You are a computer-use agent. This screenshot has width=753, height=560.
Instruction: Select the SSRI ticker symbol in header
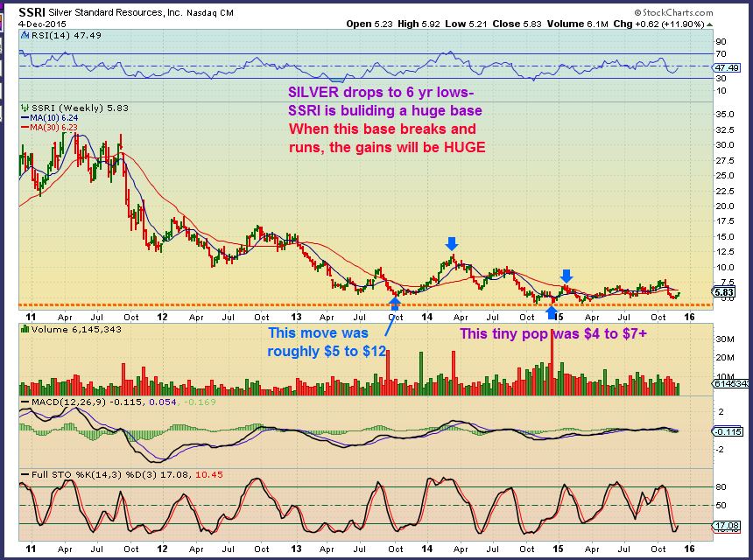click(32, 12)
